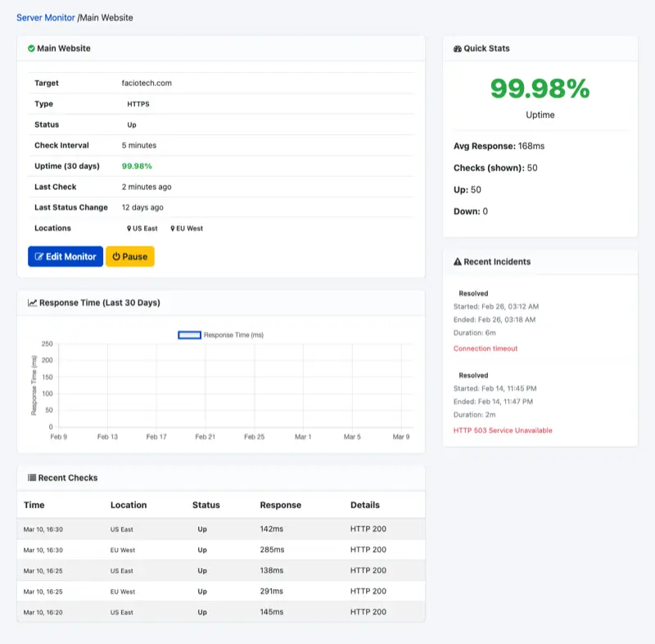Click the warning triangle icon on Recent Incidents

tap(455, 261)
